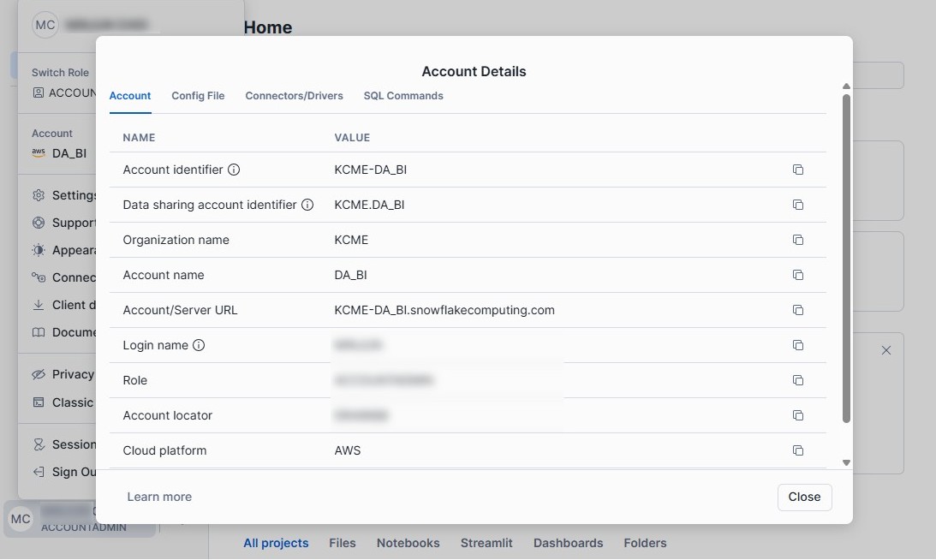936x560 pixels.
Task: Open the Dashboards projects tab
Action: [568, 543]
